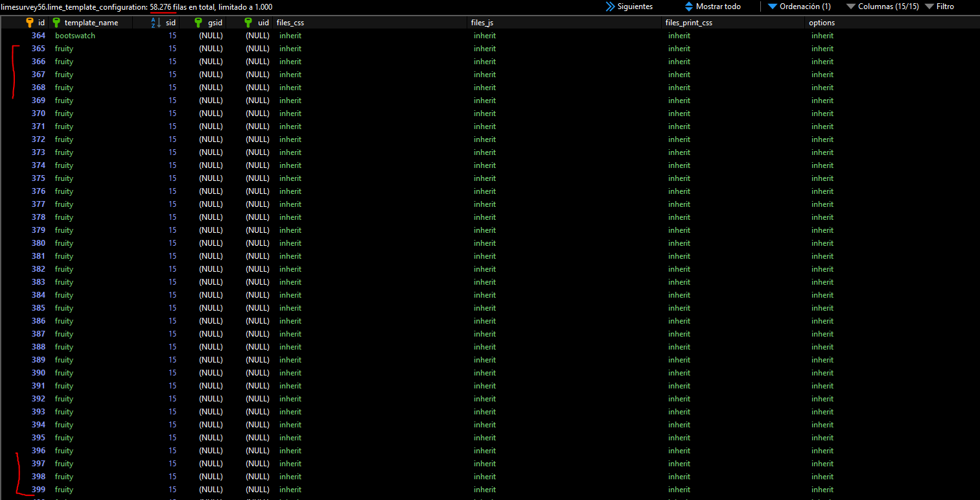Click the A-Z sort icon beside sid
Screen dimensions: 980x500
pos(154,23)
